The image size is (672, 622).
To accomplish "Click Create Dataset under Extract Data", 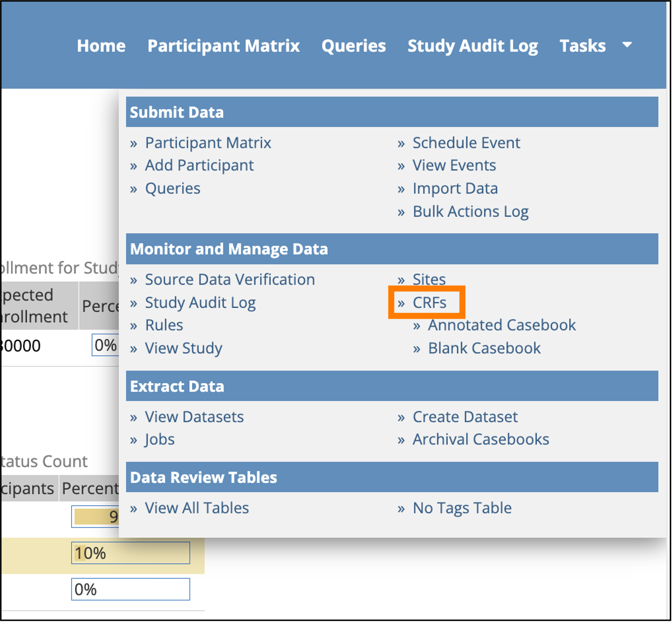I will pyautogui.click(x=465, y=417).
